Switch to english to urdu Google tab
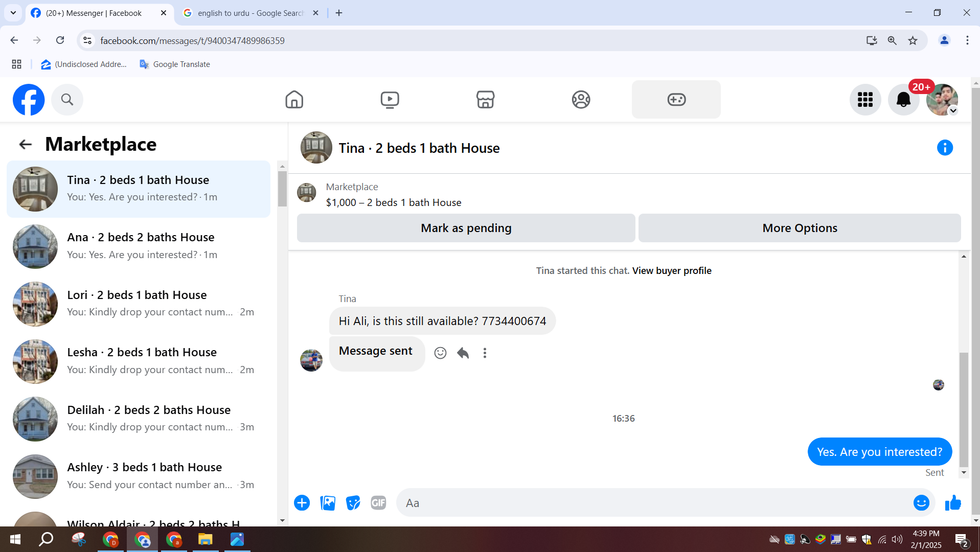 click(x=251, y=13)
